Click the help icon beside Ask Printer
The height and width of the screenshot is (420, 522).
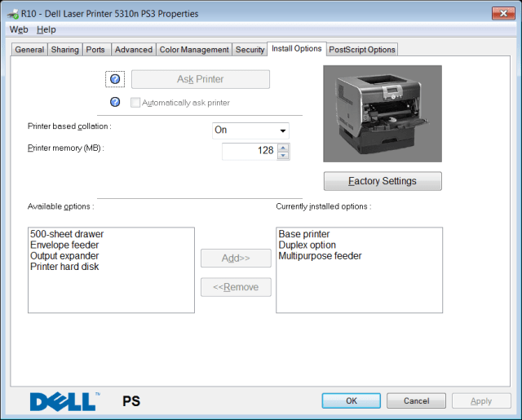click(x=115, y=79)
